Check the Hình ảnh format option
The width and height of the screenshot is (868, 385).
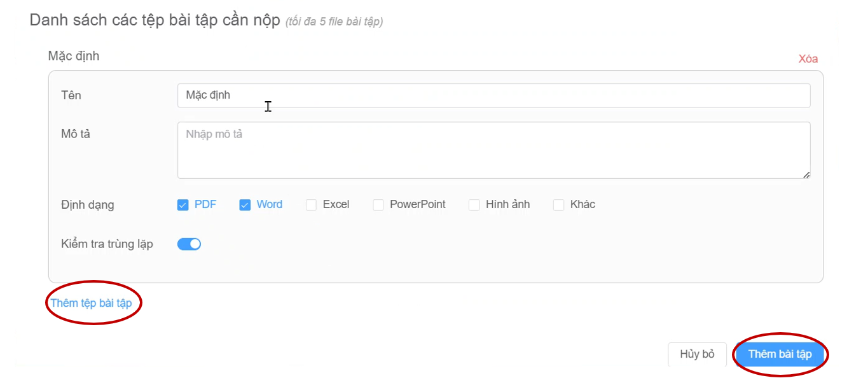tap(474, 205)
